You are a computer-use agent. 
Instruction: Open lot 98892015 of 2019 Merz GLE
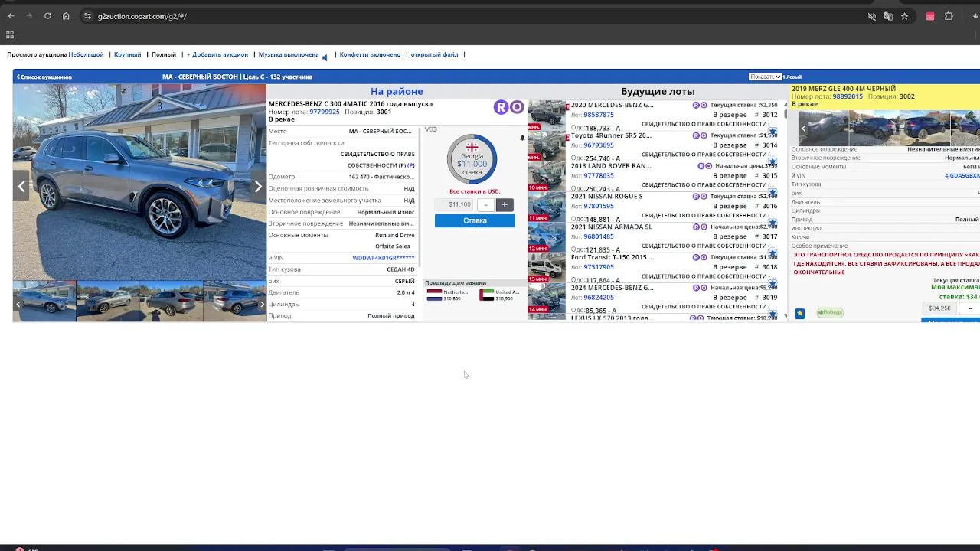[848, 96]
